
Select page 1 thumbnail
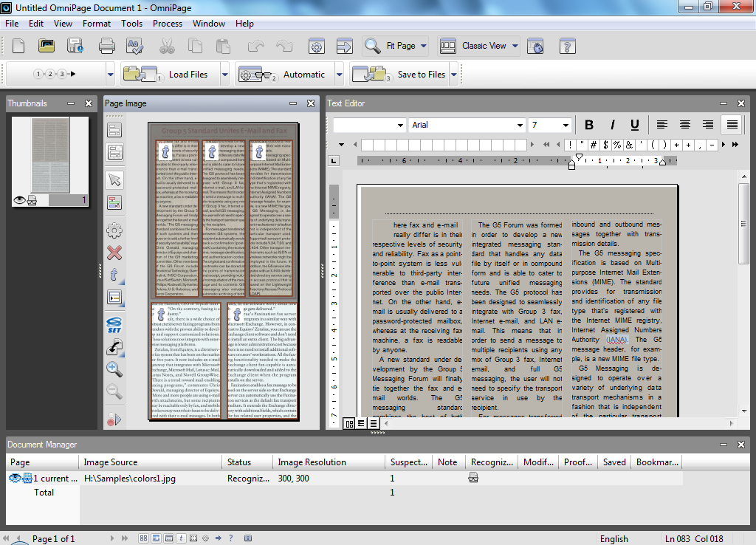50,161
